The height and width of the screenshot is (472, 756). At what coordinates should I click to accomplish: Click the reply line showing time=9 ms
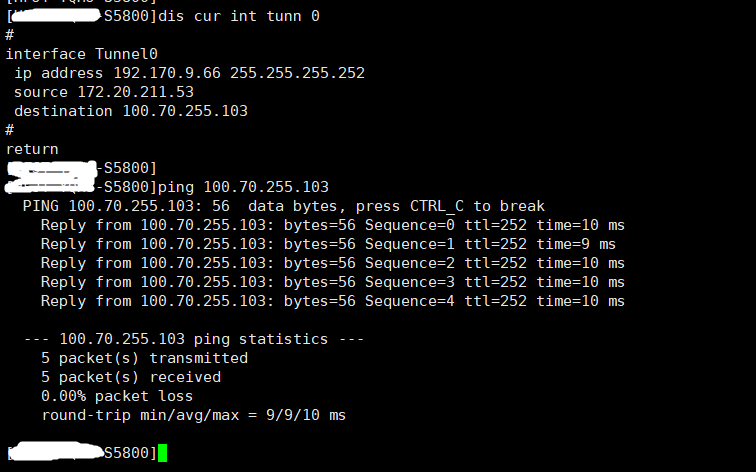328,244
